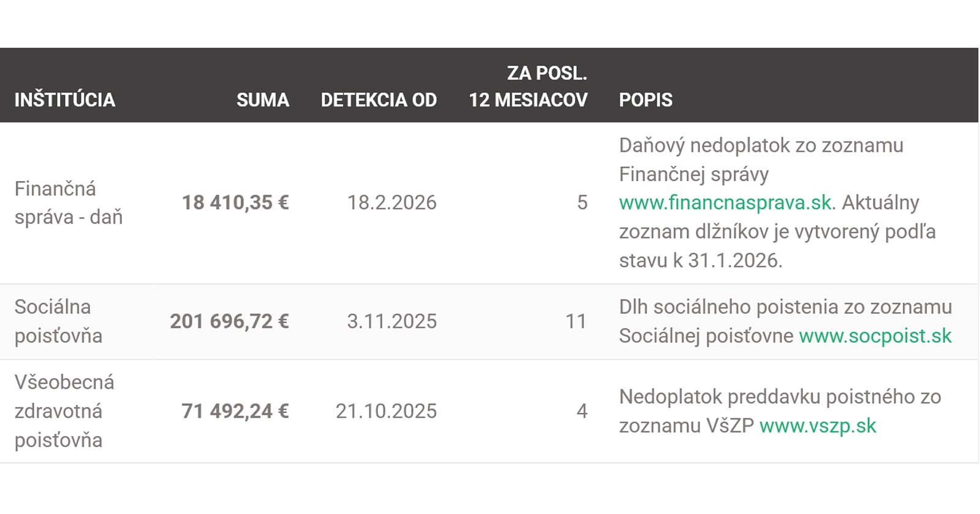
Task: Click the ZA POSL. 12 MESIACOV header
Action: (x=528, y=86)
